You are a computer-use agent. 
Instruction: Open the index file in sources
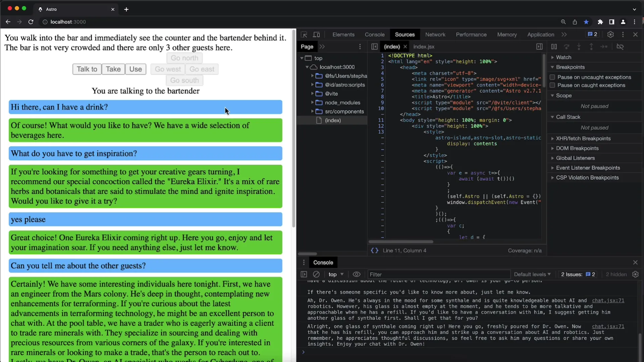[333, 120]
